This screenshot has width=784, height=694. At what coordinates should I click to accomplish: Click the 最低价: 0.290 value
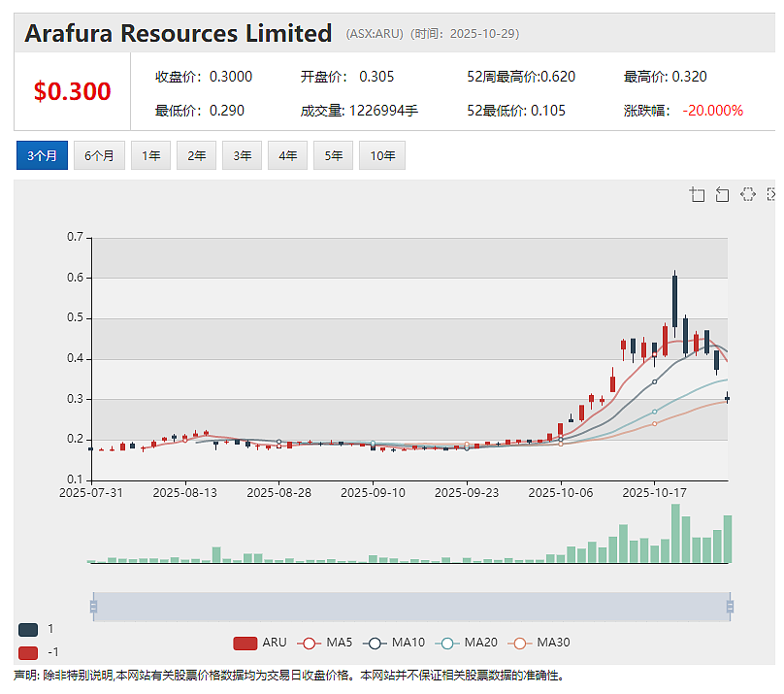click(200, 111)
